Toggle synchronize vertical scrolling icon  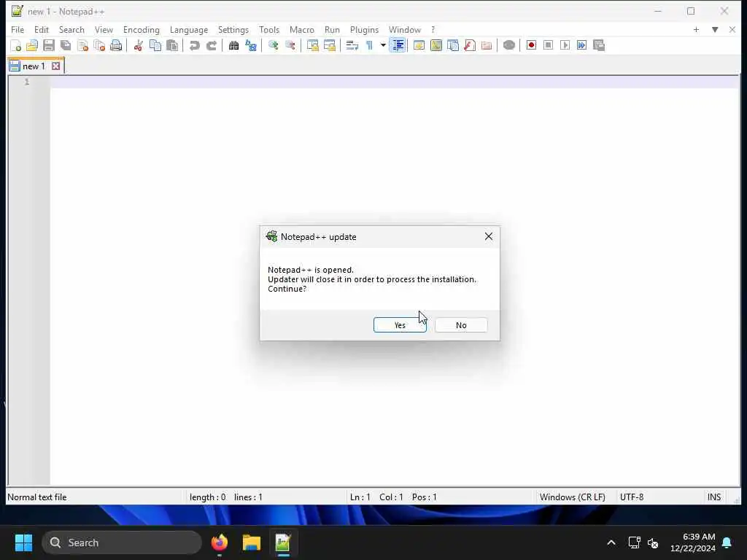tap(312, 45)
